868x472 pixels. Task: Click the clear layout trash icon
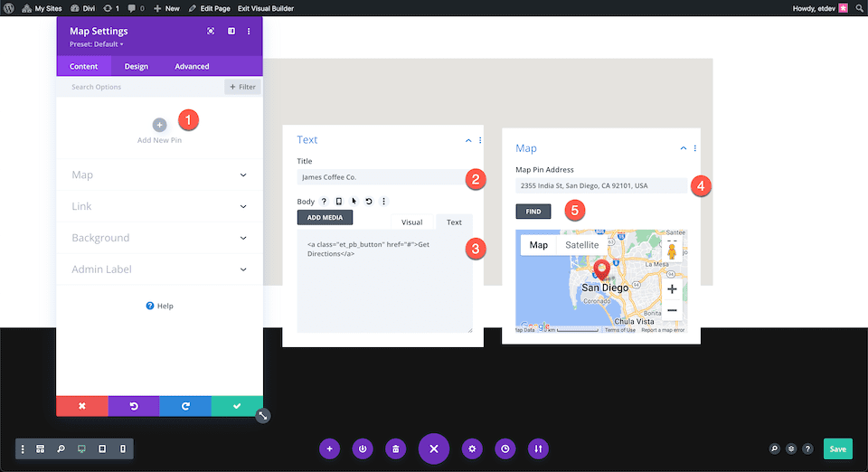(396, 448)
